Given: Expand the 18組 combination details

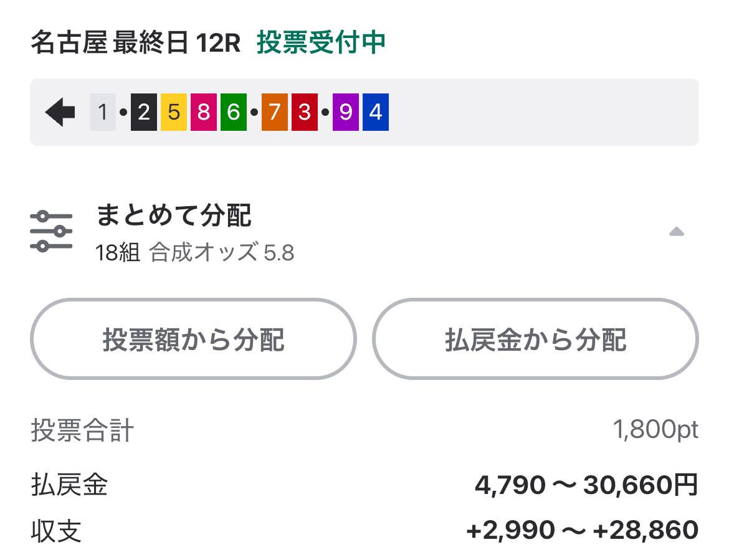Looking at the screenshot, I should point(120,254).
